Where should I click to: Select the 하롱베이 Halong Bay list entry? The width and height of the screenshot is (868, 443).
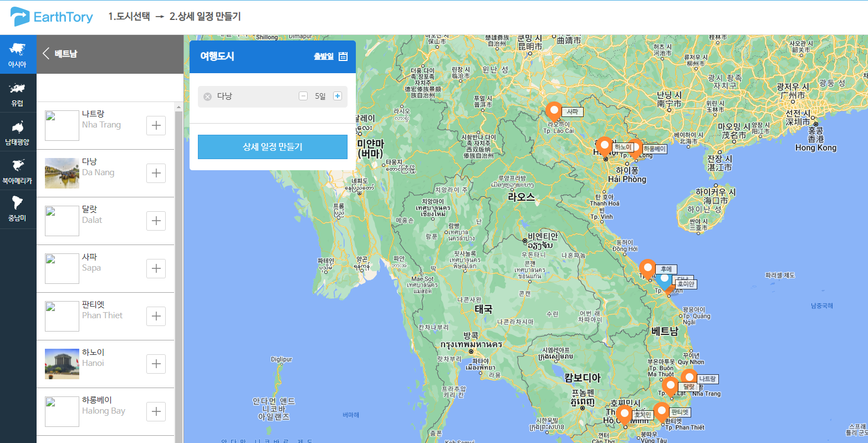coord(105,411)
